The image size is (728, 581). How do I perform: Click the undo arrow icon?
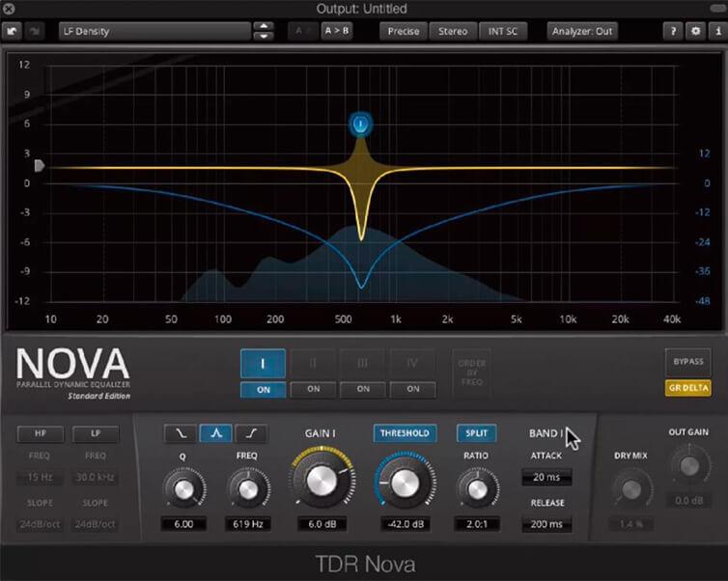tap(12, 31)
